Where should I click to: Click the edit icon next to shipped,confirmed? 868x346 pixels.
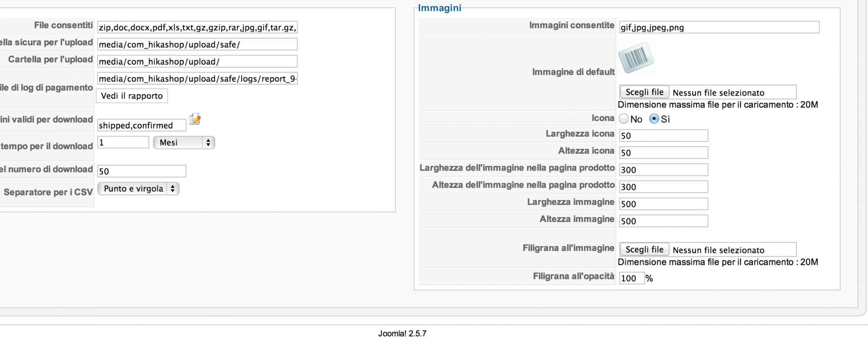(x=195, y=119)
